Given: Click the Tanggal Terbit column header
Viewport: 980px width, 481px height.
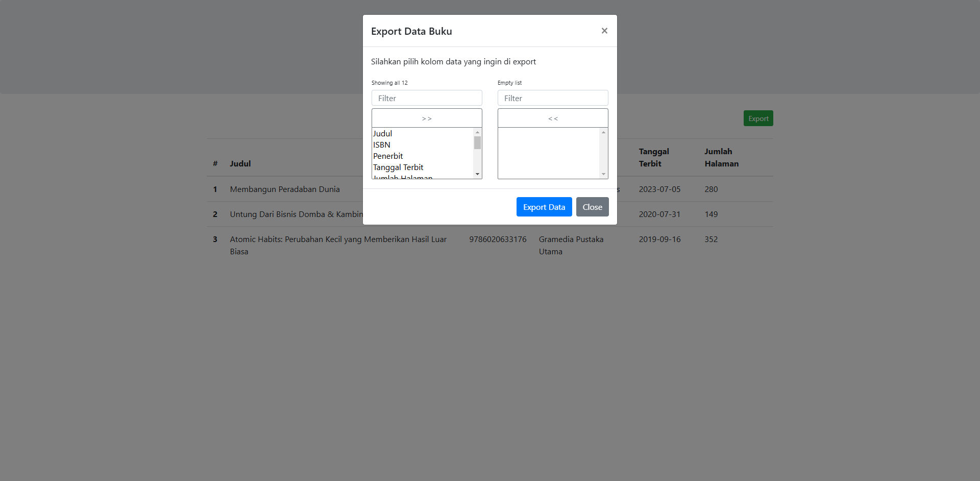Looking at the screenshot, I should 654,157.
